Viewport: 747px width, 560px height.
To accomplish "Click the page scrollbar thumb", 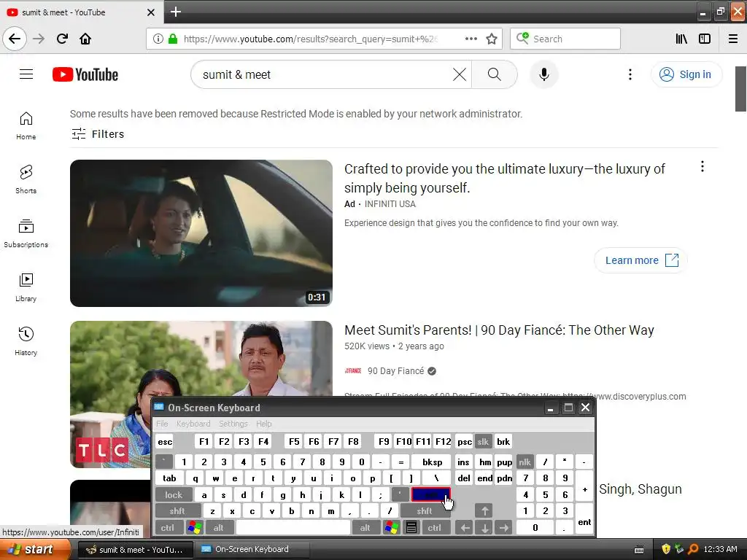I will [x=740, y=88].
